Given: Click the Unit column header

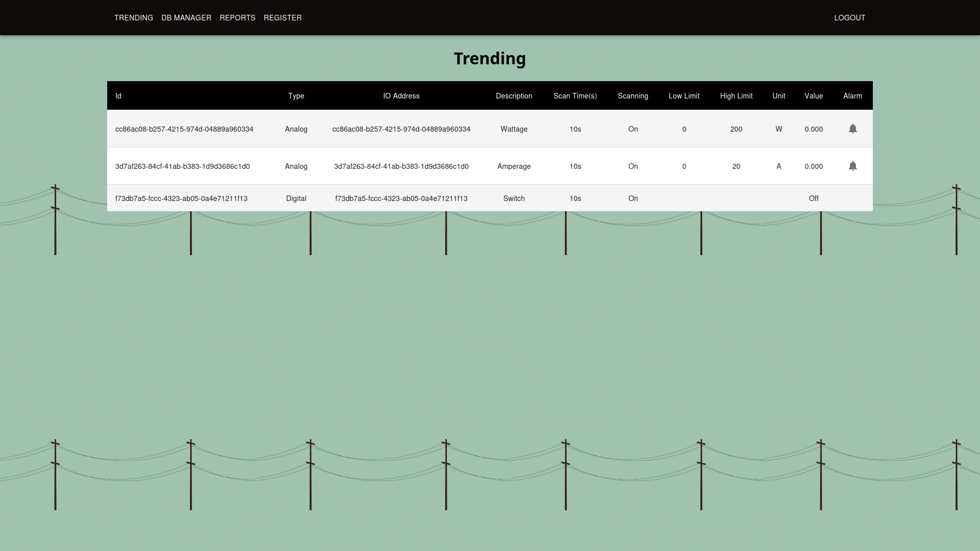Looking at the screenshot, I should pos(779,96).
